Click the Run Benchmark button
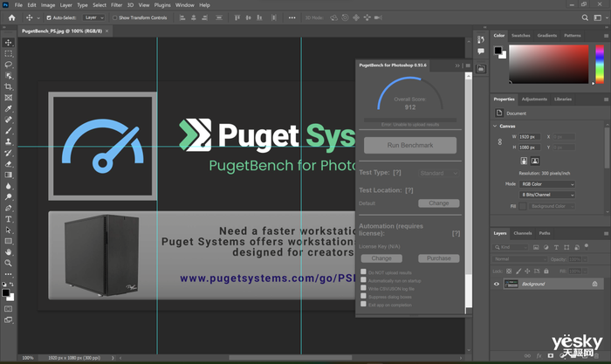 [409, 145]
